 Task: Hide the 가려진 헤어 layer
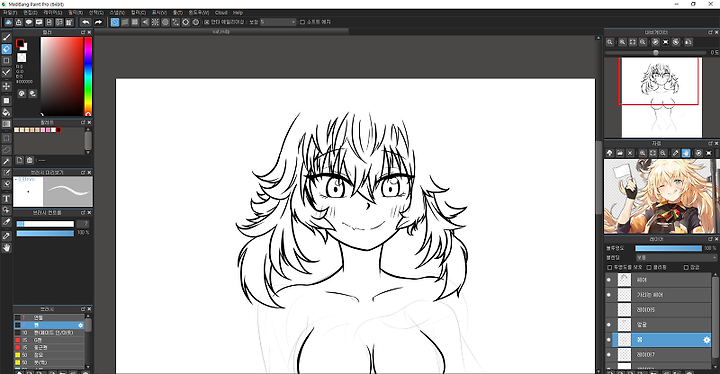[609, 295]
